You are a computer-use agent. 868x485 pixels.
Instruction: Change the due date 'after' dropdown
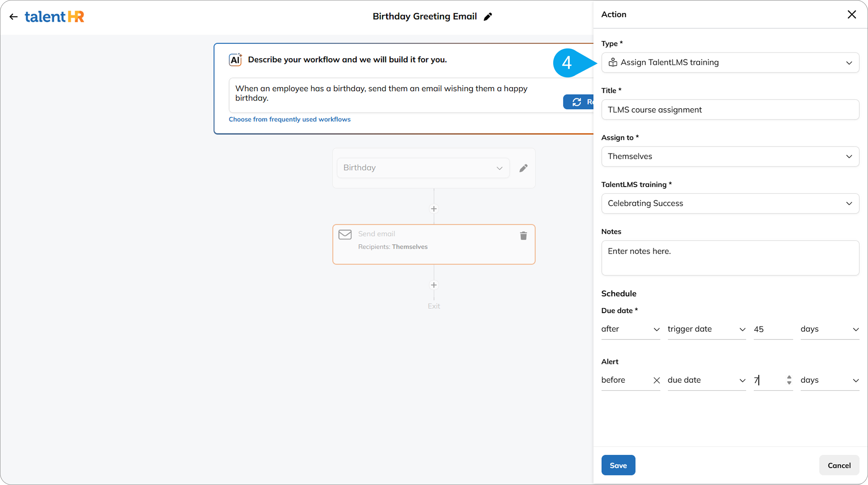pyautogui.click(x=630, y=329)
